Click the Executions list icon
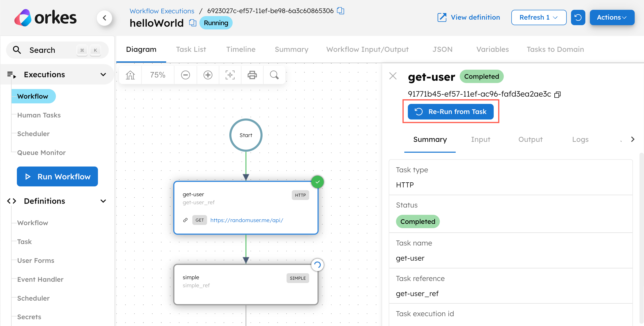The height and width of the screenshot is (326, 644). [x=12, y=74]
